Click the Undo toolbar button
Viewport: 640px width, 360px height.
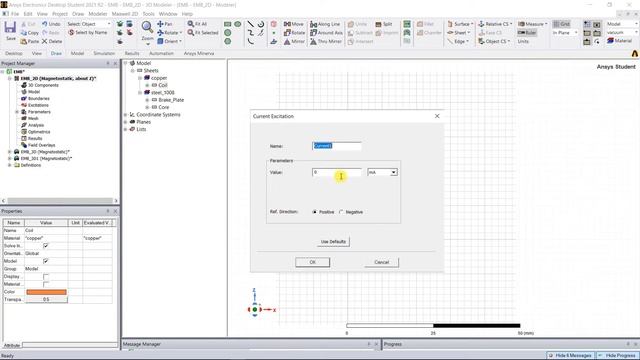(x=51, y=24)
